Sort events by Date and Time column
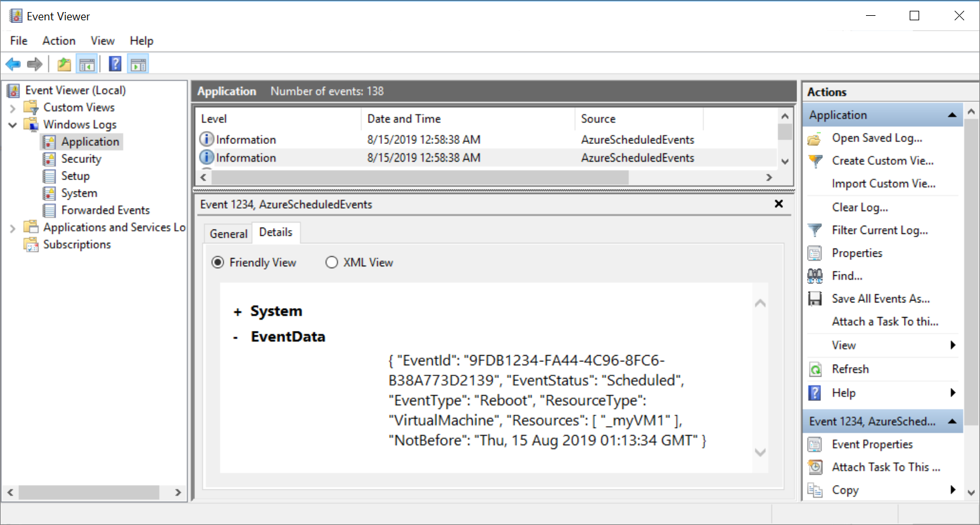This screenshot has width=980, height=525. click(x=468, y=119)
